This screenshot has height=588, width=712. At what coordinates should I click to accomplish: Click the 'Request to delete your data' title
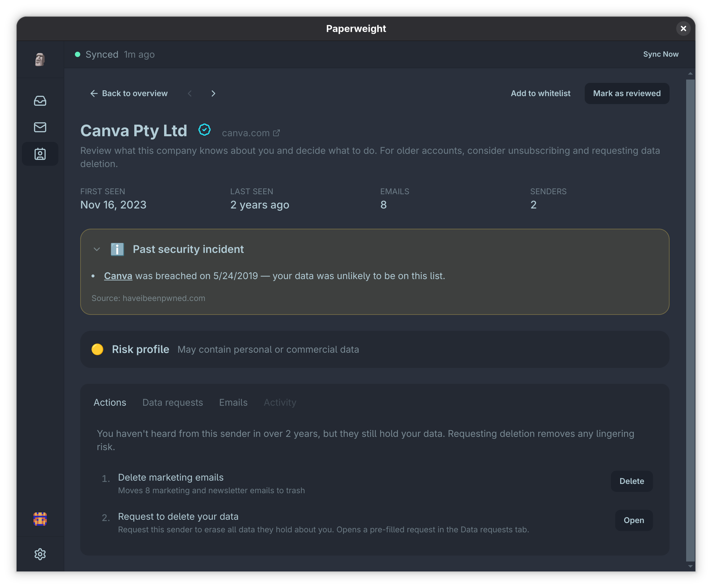click(178, 516)
